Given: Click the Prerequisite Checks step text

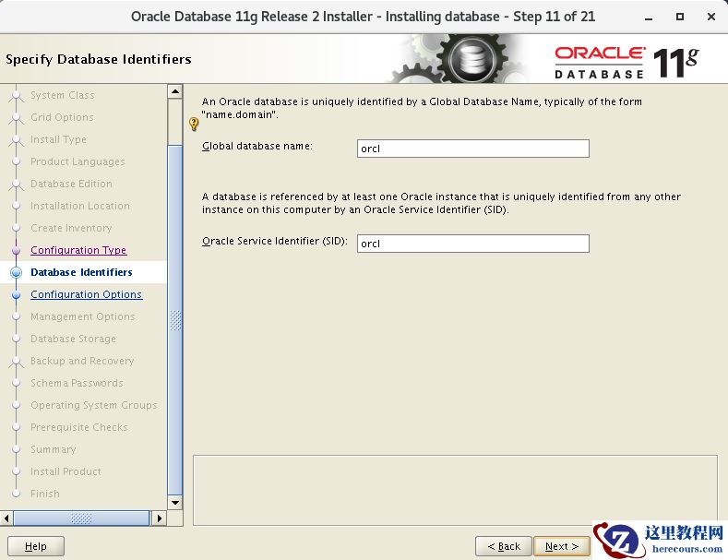Looking at the screenshot, I should coord(79,427).
